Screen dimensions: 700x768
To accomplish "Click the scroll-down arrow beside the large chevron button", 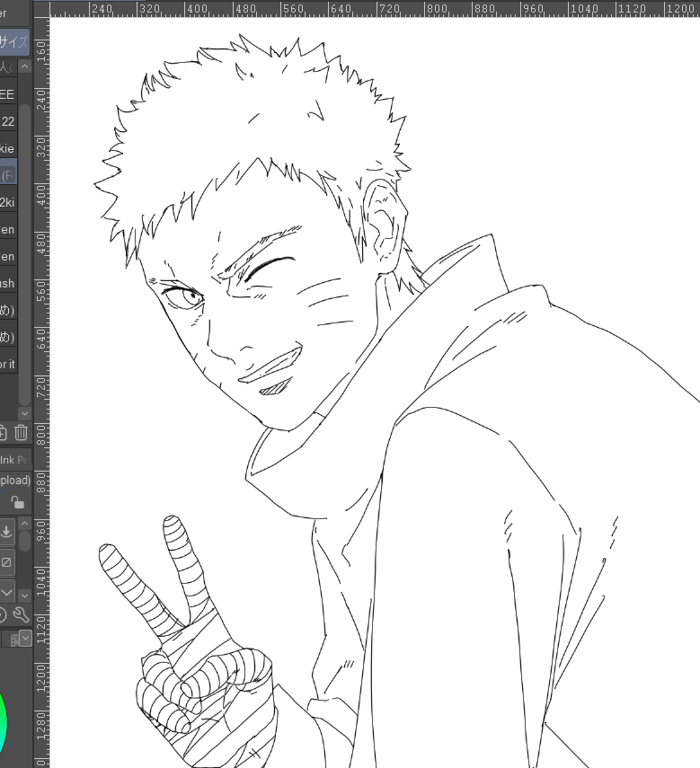I will tap(24, 596).
